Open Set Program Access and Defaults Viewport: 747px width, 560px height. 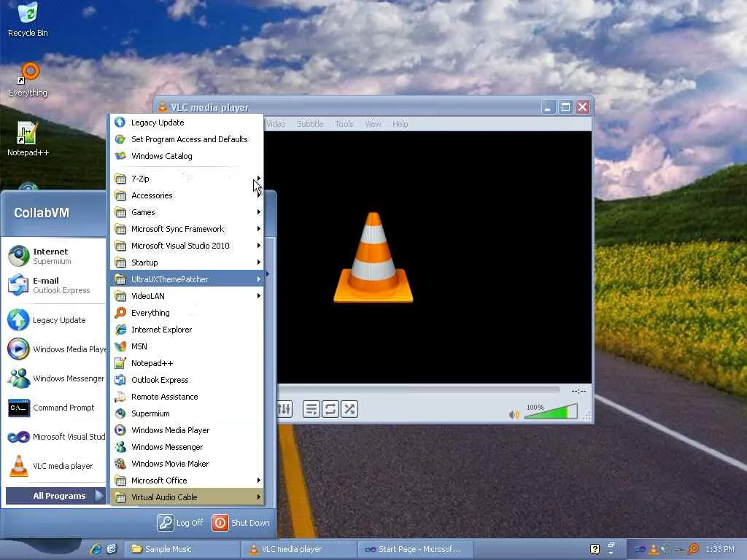[187, 139]
